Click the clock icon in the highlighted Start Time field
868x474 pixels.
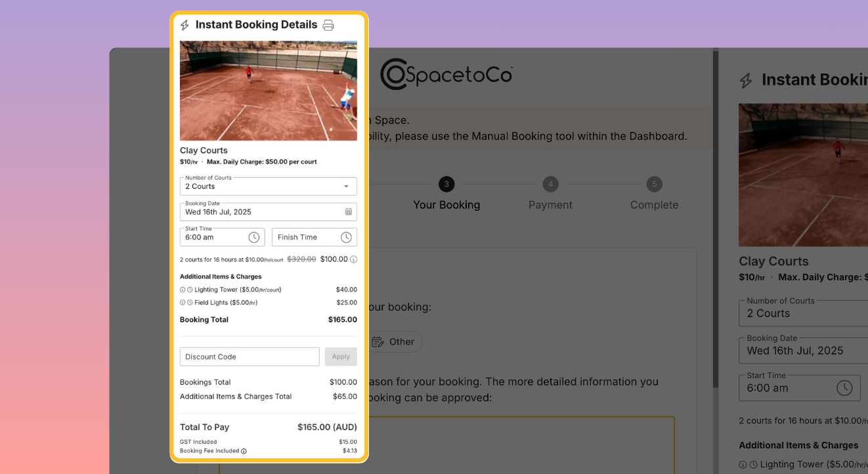click(254, 237)
